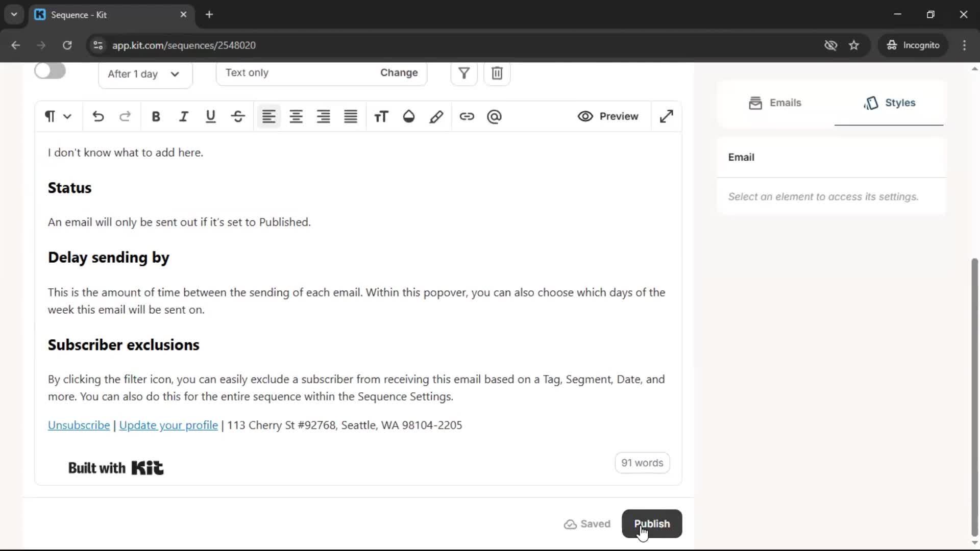The width and height of the screenshot is (980, 551).
Task: Open subscriber filter settings
Action: click(463, 73)
